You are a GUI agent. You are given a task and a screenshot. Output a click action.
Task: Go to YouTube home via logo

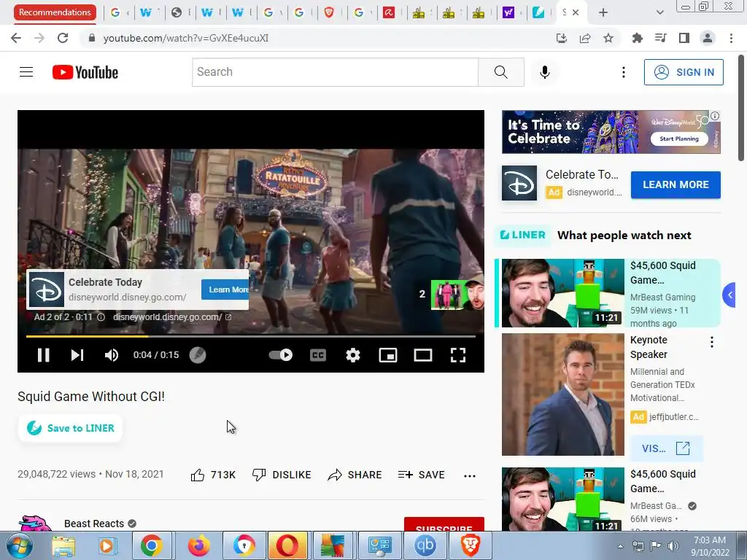(85, 72)
